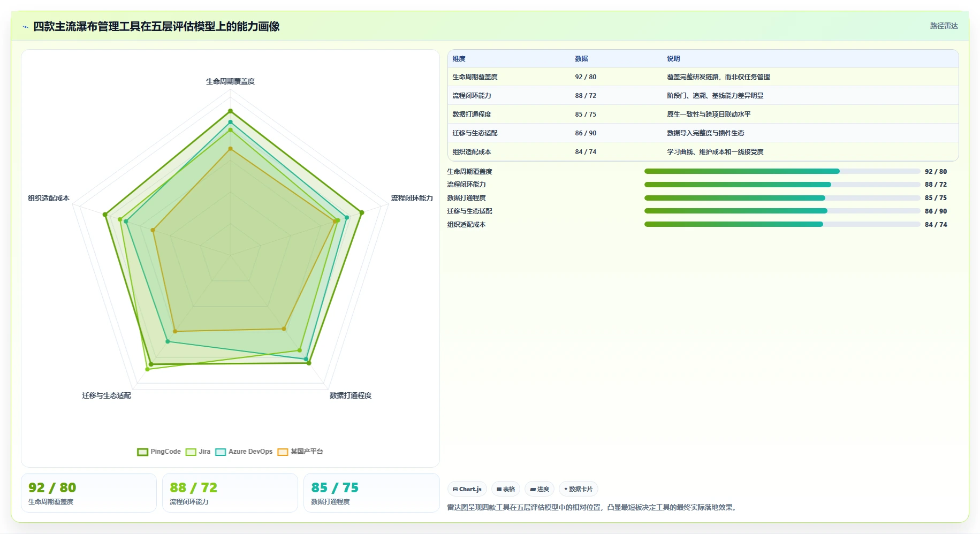Open the 85 / 75 数据打通程度 stat card

[371, 493]
